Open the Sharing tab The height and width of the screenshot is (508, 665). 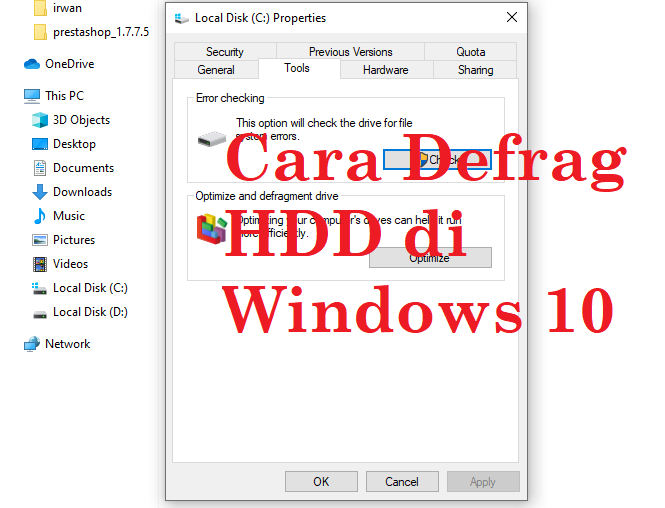(x=475, y=70)
